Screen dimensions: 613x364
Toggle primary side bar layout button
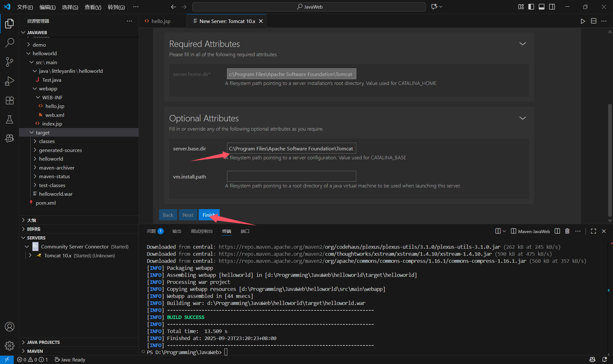click(531, 7)
